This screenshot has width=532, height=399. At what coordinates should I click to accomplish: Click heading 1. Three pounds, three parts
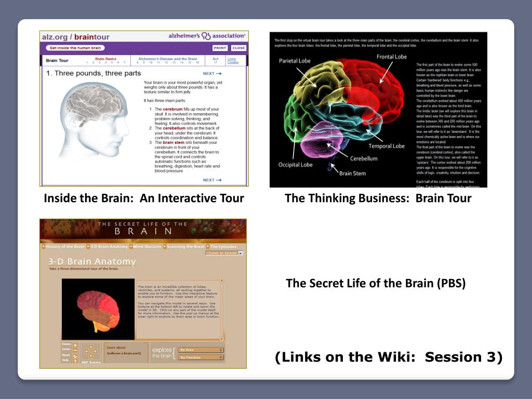coord(94,73)
